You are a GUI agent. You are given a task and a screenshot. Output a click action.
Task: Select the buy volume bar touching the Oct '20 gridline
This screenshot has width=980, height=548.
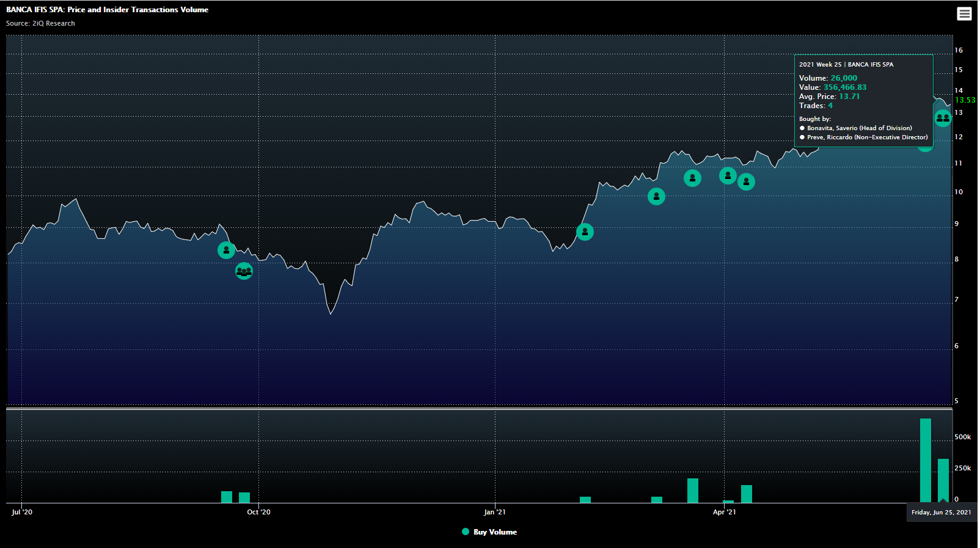(244, 497)
